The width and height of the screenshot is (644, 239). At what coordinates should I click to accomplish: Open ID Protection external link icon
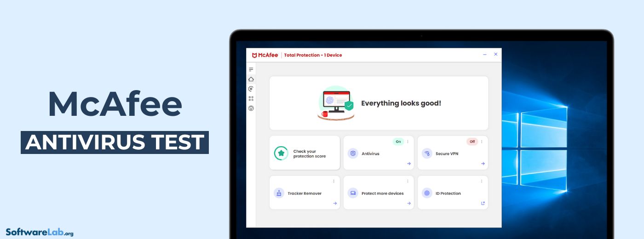[483, 203]
